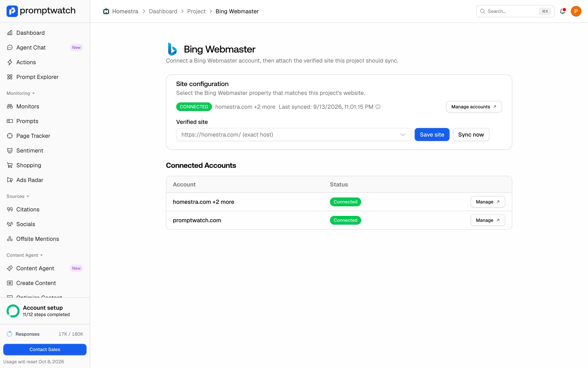This screenshot has height=368, width=588.
Task: Click the Manage accounts button
Action: pyautogui.click(x=474, y=107)
